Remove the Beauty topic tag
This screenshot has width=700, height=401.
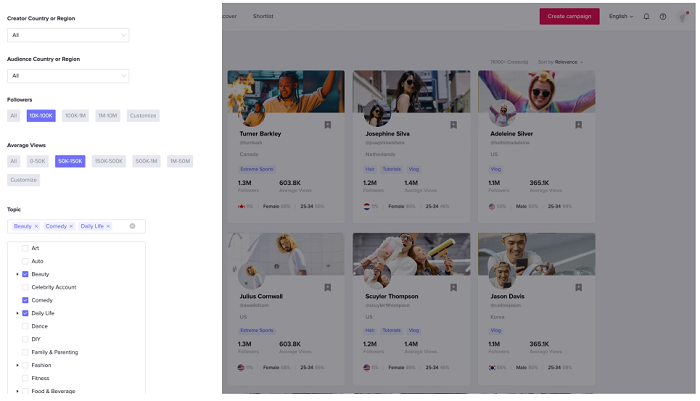pos(36,226)
